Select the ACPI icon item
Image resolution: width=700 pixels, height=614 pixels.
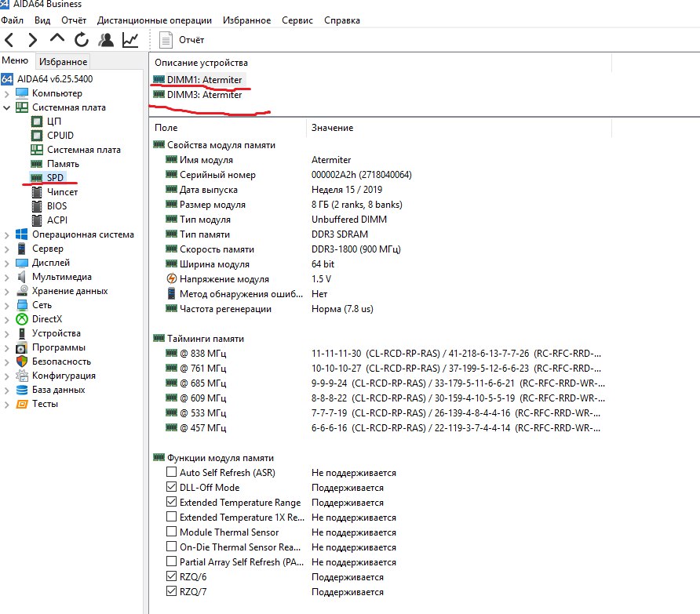37,220
